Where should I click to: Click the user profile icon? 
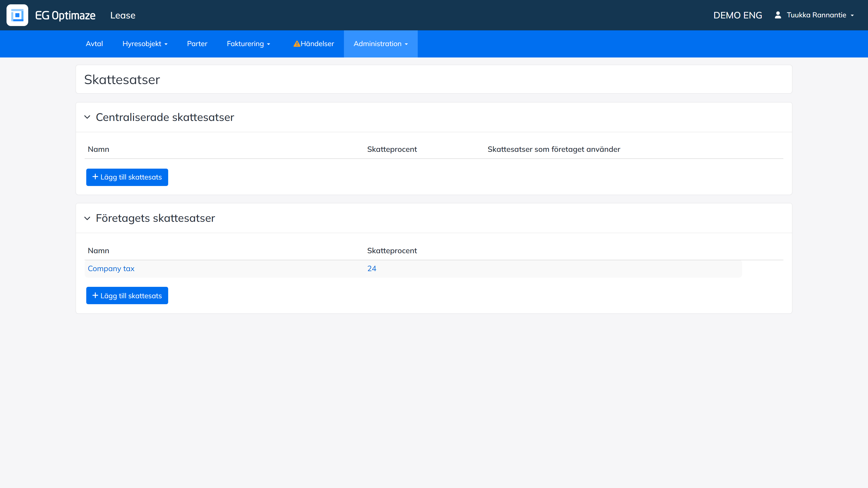778,15
